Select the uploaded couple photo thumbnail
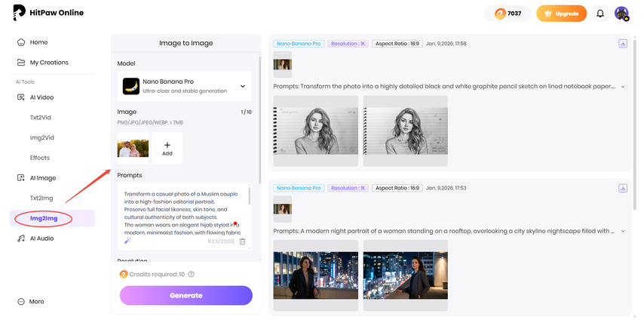 (x=133, y=148)
